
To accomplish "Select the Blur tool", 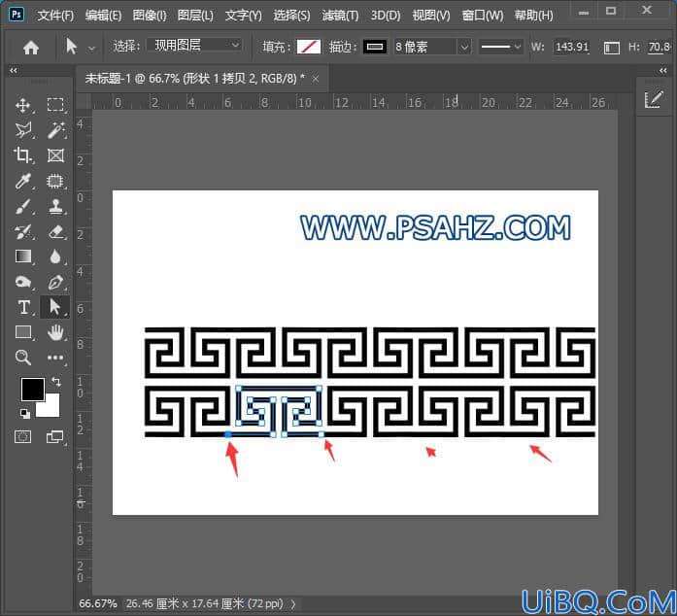I will click(55, 257).
